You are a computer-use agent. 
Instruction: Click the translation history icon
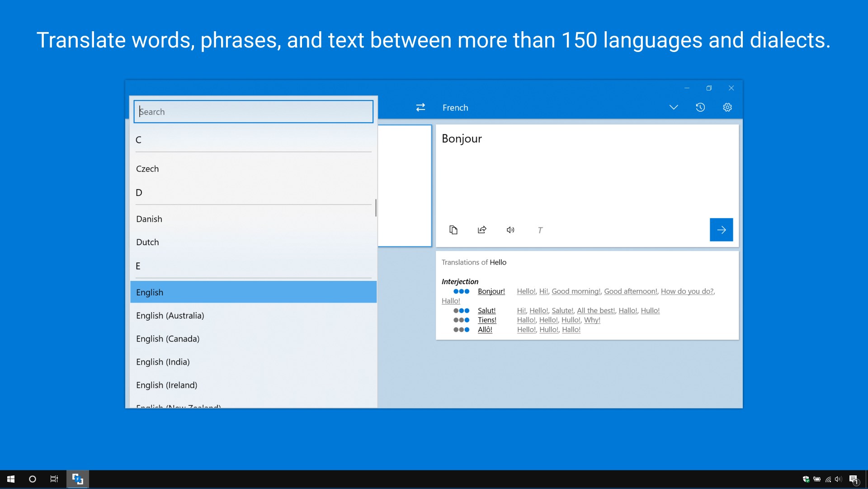[700, 107]
